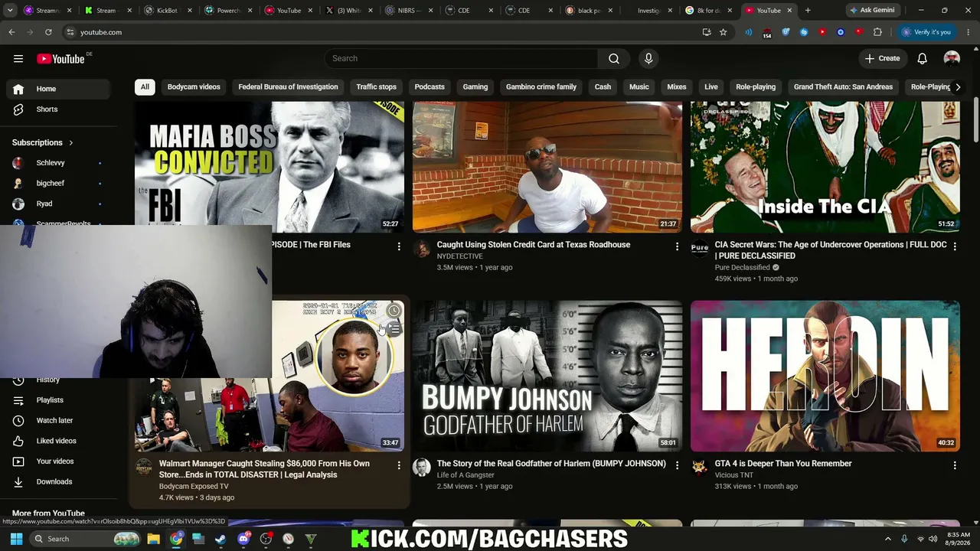Open the bigcheef subscription channel

coord(58,184)
